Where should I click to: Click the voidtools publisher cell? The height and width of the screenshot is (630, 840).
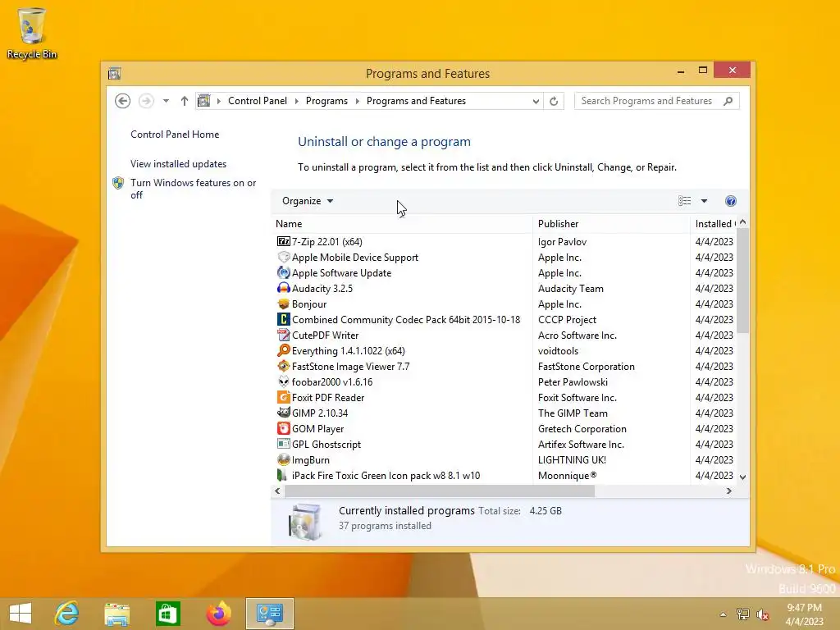558,351
